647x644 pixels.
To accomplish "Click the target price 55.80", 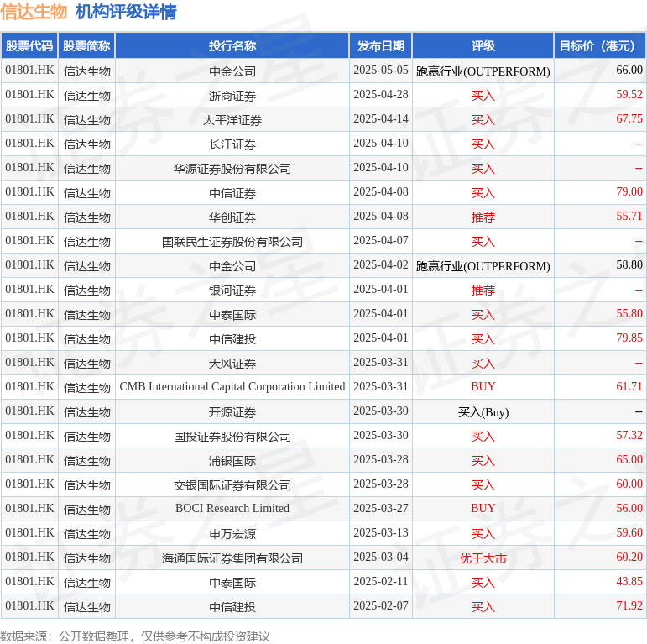I will [x=629, y=314].
